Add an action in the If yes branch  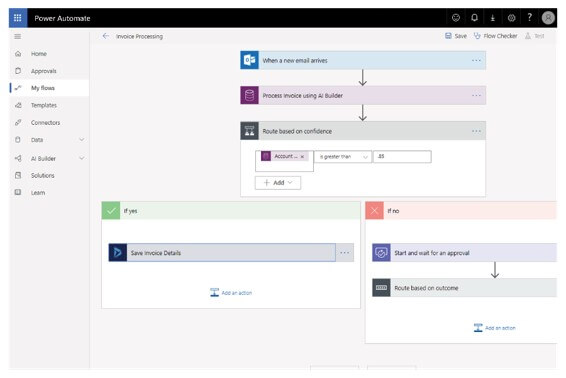[x=231, y=292]
